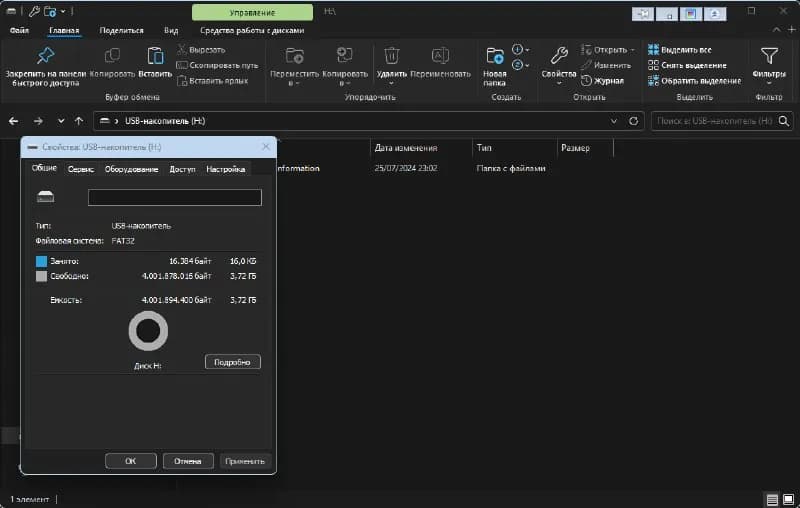Image resolution: width=800 pixels, height=508 pixels.
Task: Pin to quick access panel icon
Action: [x=45, y=56]
